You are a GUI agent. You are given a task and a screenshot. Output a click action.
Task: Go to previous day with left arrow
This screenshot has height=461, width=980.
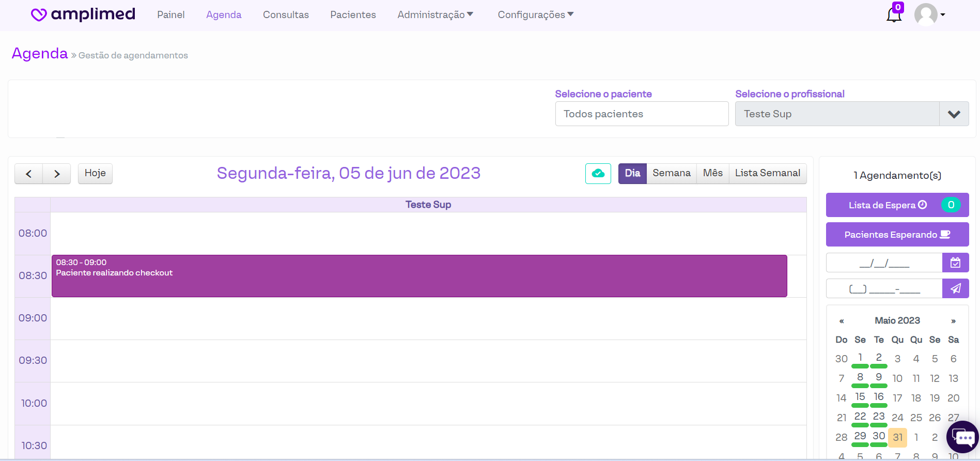click(x=29, y=174)
